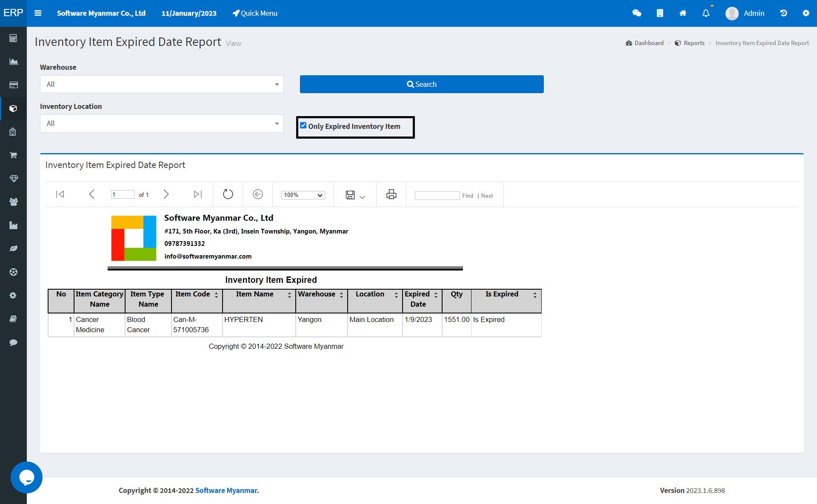Viewport: 817px width, 504px height.
Task: Open calculator module in left sidebar
Action: coord(13,38)
